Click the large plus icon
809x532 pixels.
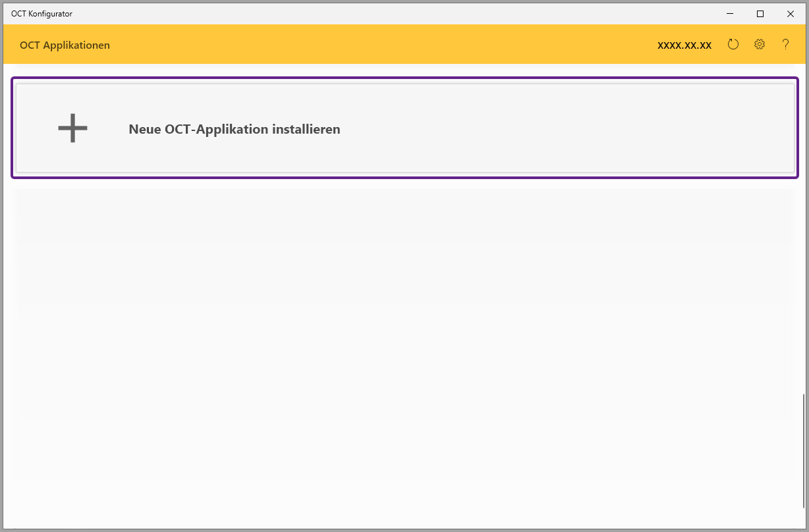tap(72, 128)
